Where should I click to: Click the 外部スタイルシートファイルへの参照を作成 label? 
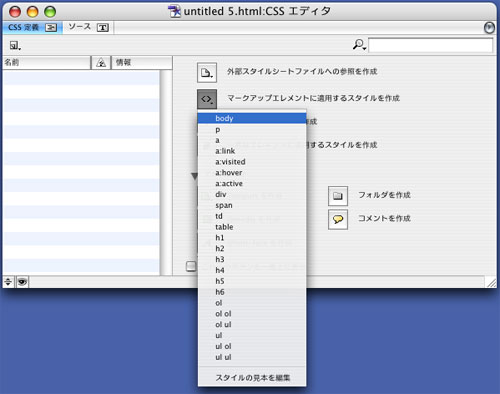coord(302,71)
